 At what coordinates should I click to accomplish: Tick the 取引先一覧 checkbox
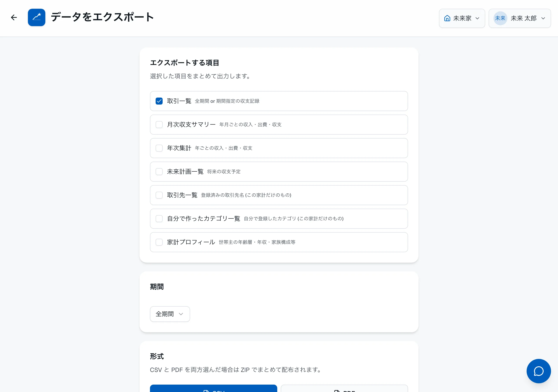click(x=159, y=195)
